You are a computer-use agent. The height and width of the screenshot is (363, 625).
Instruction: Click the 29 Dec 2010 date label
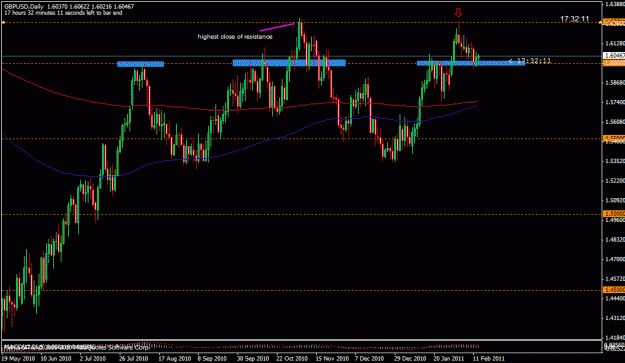410,358
